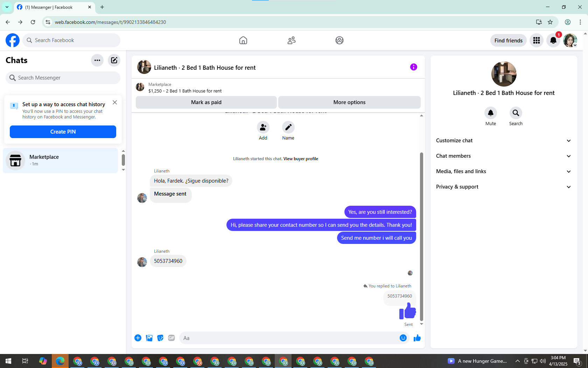The image size is (588, 368).
Task: Expand Chat members section
Action: click(x=504, y=156)
